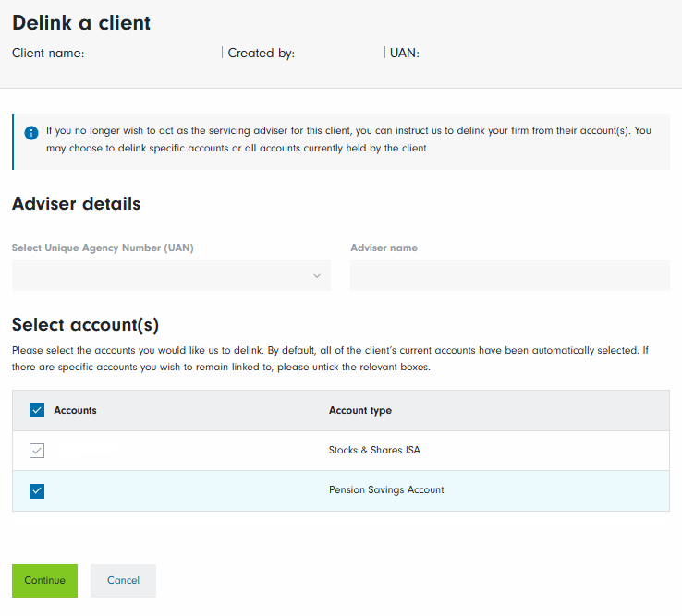Click the Client name label
682x616 pixels.
coord(48,54)
